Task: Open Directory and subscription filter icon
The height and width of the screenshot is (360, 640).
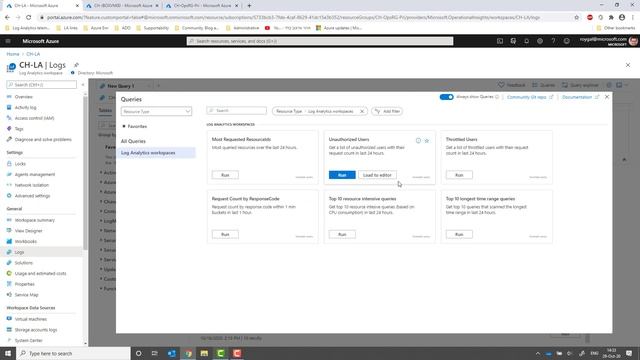Action: [513, 41]
